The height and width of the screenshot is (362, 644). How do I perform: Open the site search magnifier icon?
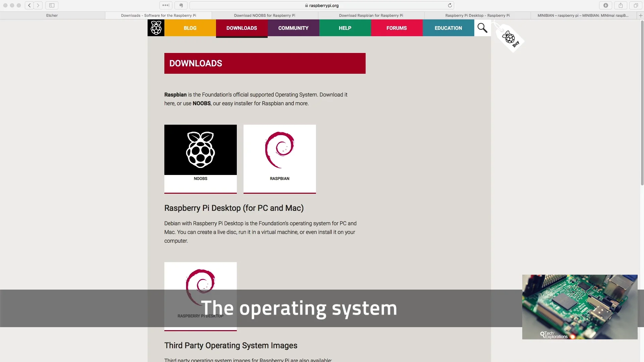pos(482,28)
